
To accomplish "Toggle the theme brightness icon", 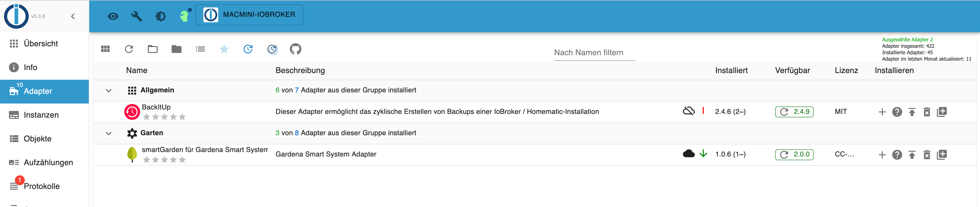I will pyautogui.click(x=160, y=16).
